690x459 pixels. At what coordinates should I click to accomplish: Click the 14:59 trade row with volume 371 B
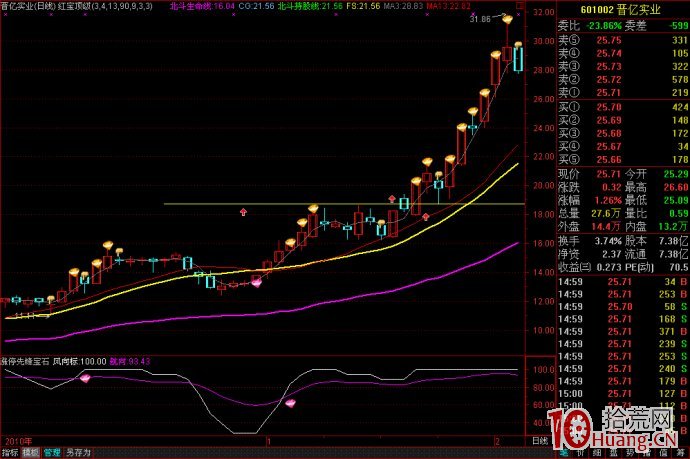coord(623,331)
